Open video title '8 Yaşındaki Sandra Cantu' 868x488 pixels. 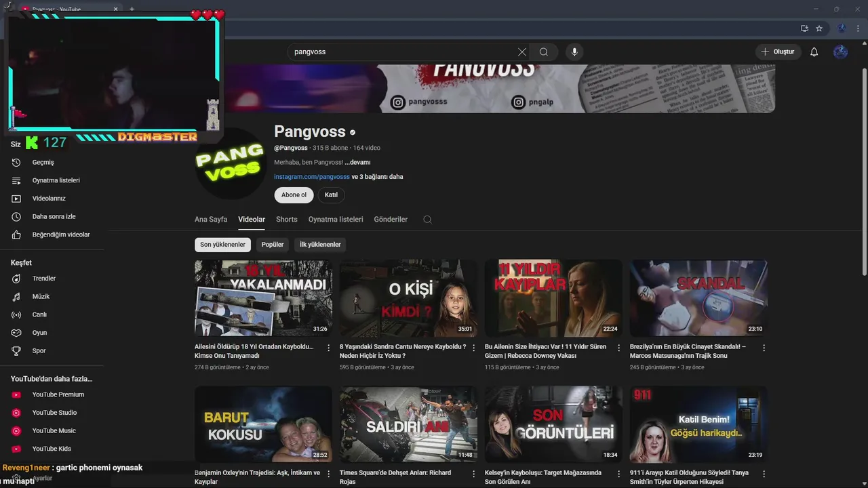pos(403,351)
